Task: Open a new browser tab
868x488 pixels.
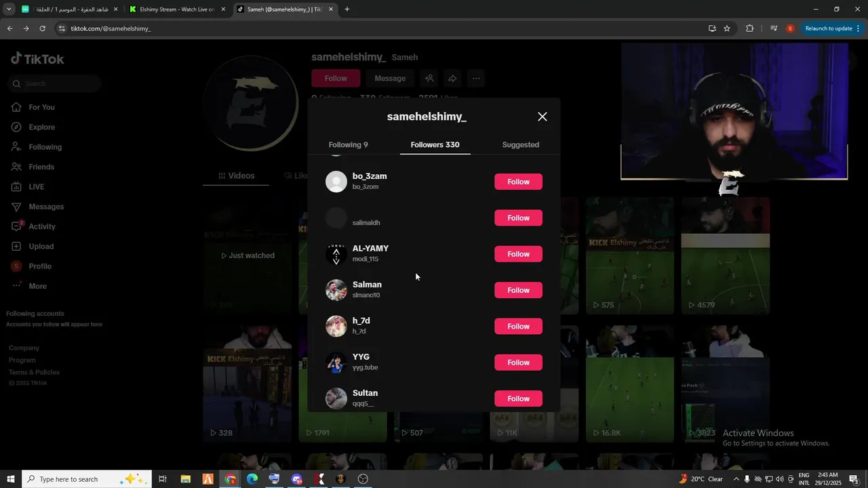Action: (347, 9)
